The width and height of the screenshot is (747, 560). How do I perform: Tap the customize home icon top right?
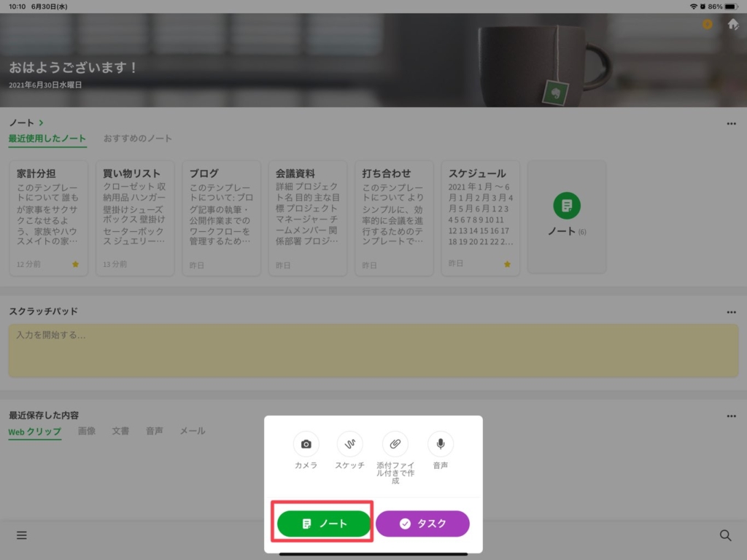point(733,24)
